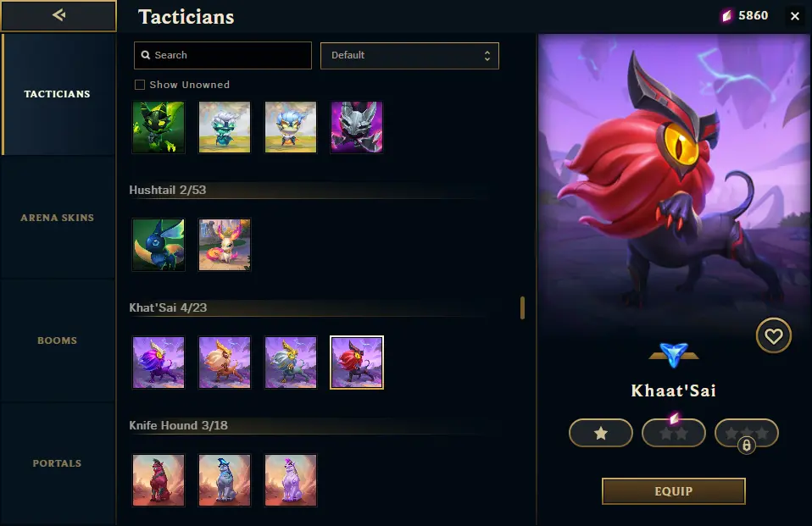Favorite Khaat'Sai with the heart icon
This screenshot has width=812, height=526.
point(773,336)
